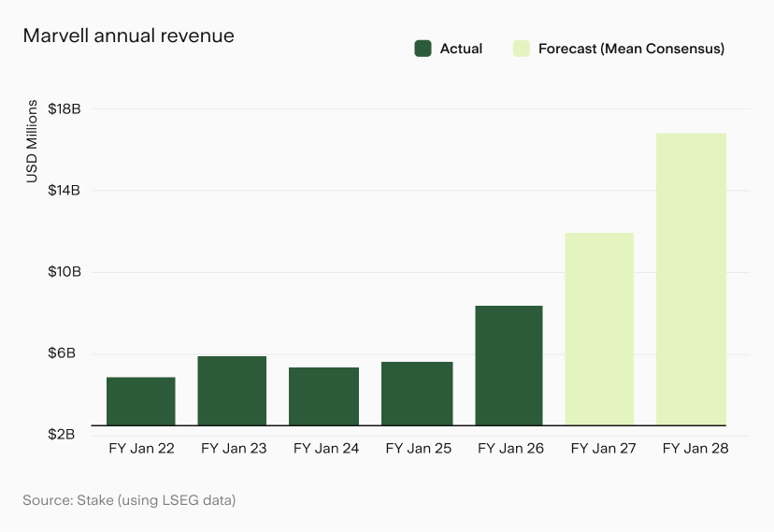The image size is (774, 532).
Task: Click the 'FY Jan 27' axis label
Action: pos(603,449)
